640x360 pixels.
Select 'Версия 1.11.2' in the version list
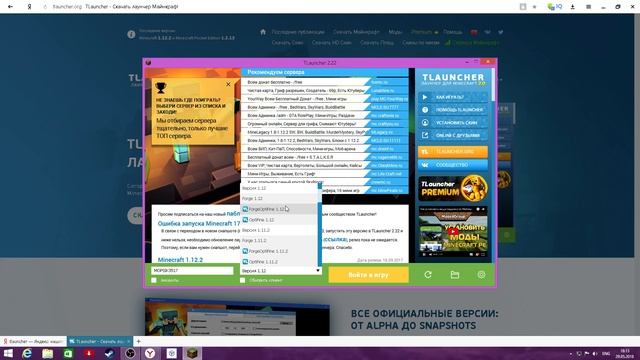click(278, 230)
